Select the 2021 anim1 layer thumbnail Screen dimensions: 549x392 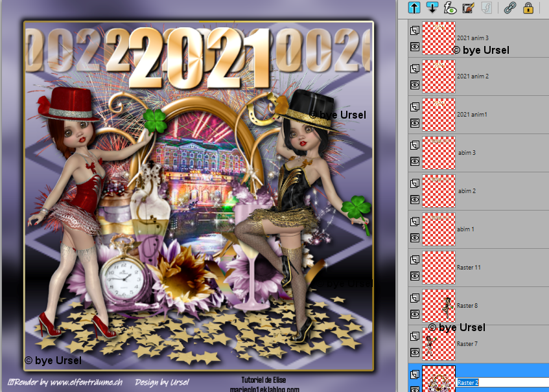tap(439, 115)
